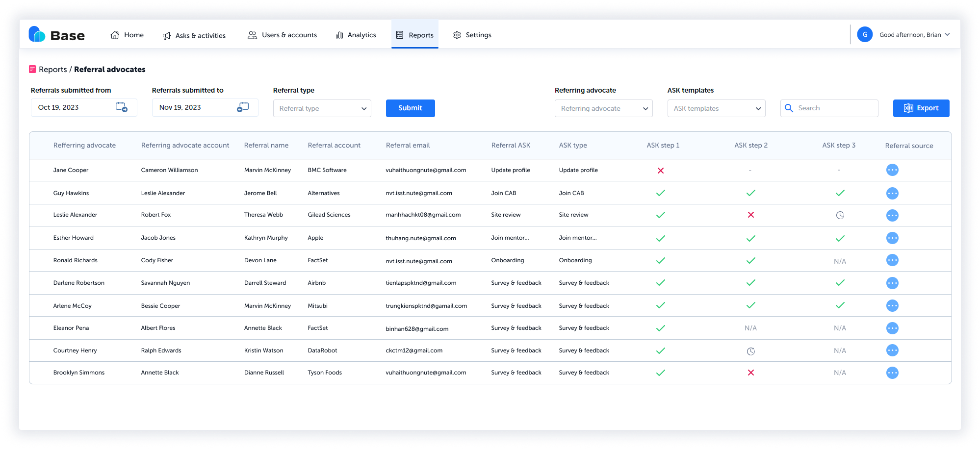
Task: Click the Gilead Sciences account cell
Action: 329,215
